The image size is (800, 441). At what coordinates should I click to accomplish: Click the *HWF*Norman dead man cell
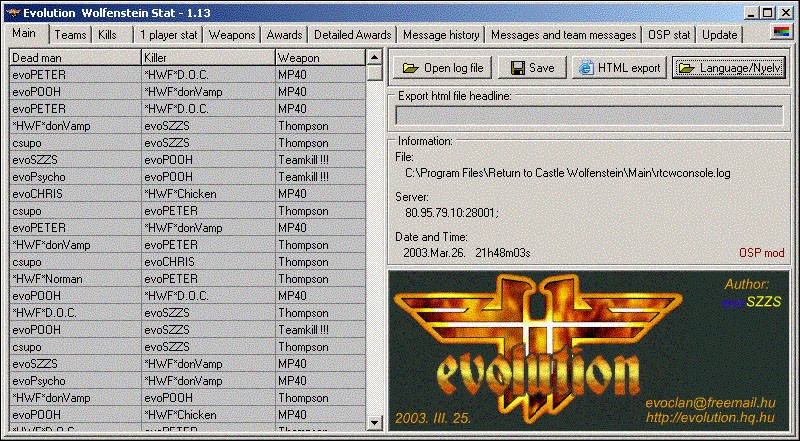(75, 279)
